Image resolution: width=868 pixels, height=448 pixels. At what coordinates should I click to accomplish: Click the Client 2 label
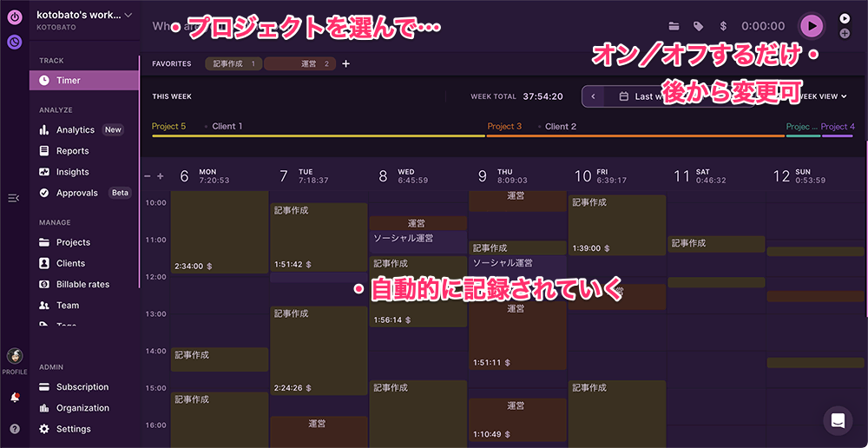click(x=561, y=126)
